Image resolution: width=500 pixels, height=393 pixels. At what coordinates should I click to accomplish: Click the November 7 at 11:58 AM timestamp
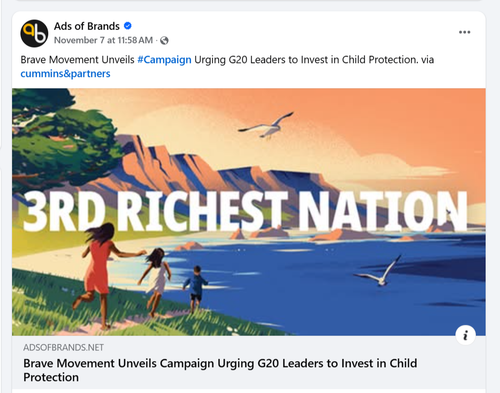point(103,40)
